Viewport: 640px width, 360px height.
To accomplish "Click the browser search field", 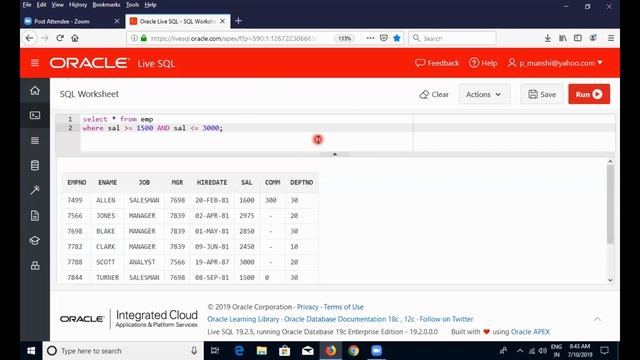I will (452, 38).
